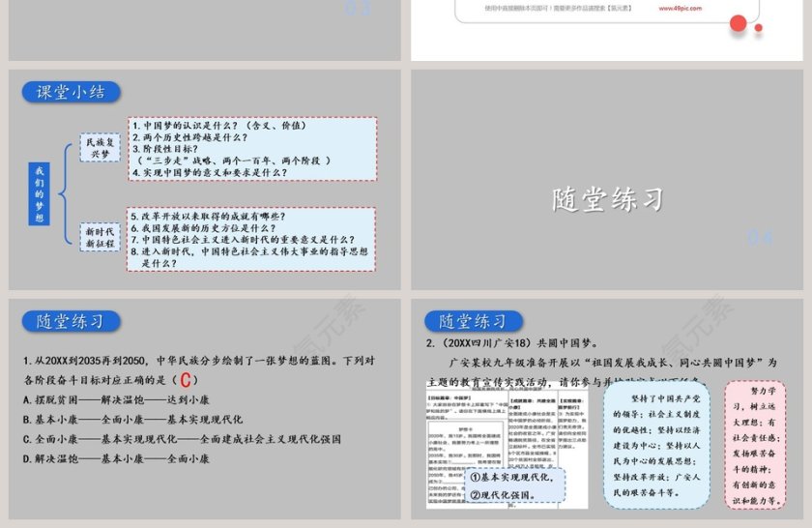The width and height of the screenshot is (812, 528).
Task: Select line 8. 进入新时代 指导思想
Action: (x=249, y=257)
